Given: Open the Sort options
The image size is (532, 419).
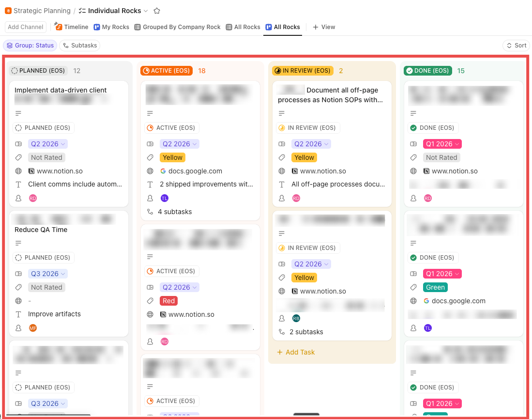Looking at the screenshot, I should pos(517,45).
